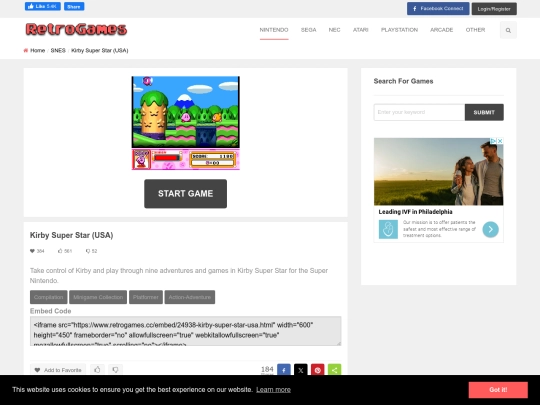
Task: Go to Home breadcrumb
Action: pyautogui.click(x=38, y=50)
